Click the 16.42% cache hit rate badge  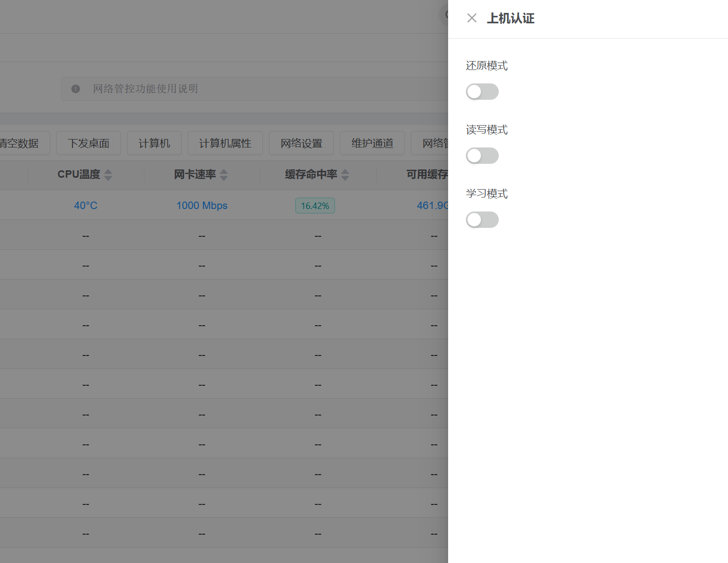point(315,205)
